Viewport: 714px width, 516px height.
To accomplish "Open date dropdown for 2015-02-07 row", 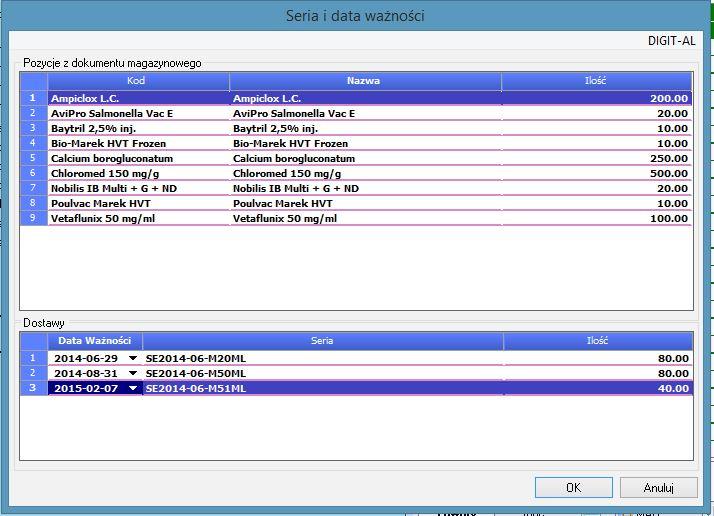I will click(133, 388).
